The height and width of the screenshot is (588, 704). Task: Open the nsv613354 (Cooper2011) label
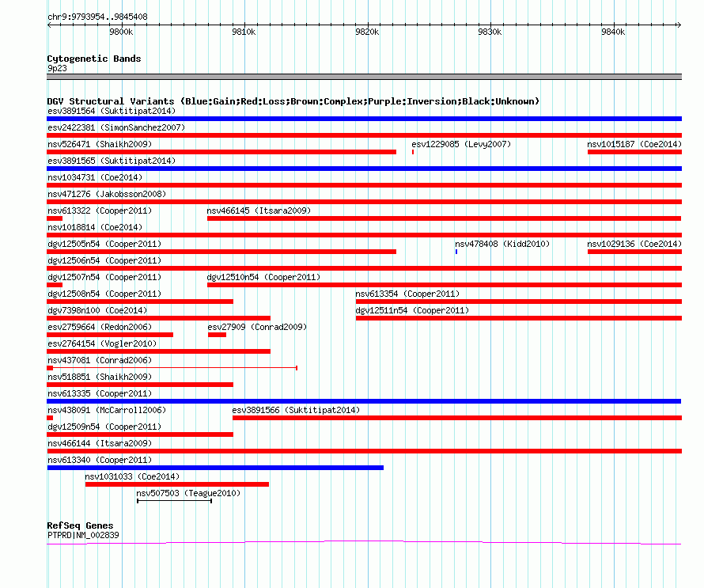[407, 294]
